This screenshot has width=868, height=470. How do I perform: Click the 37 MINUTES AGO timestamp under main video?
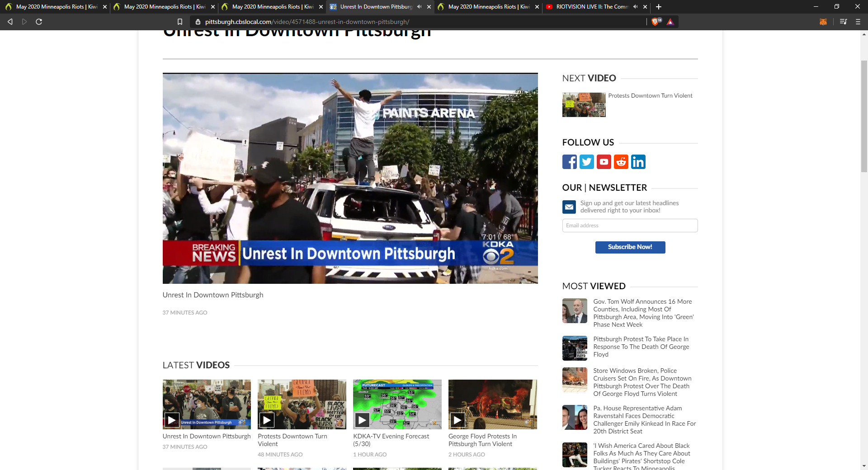(185, 313)
